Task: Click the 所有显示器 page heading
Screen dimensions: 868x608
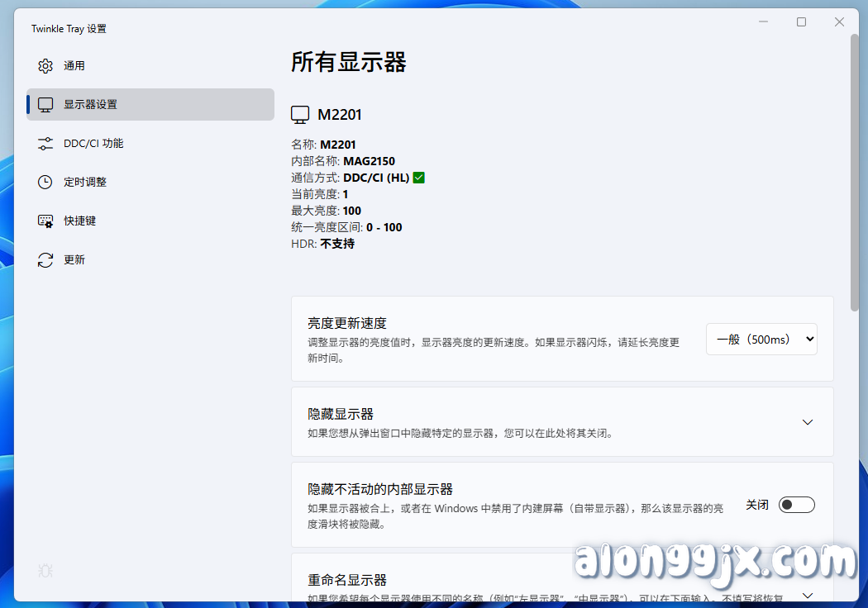Action: (x=349, y=63)
